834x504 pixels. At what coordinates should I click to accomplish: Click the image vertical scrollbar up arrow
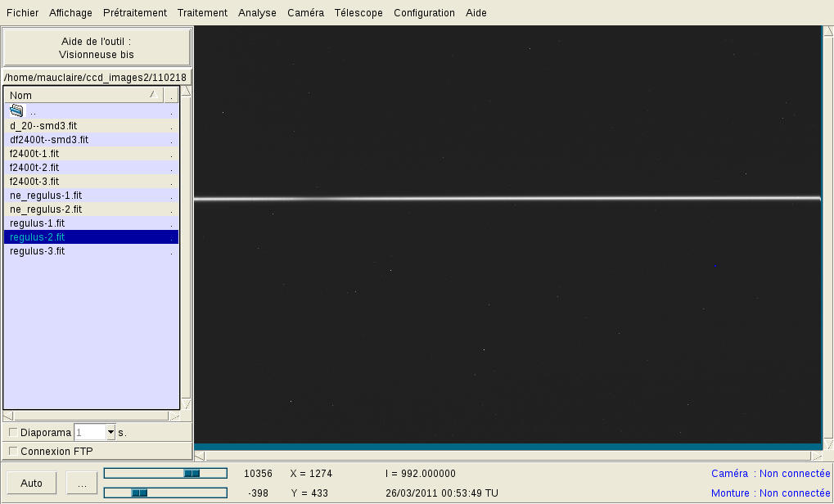(828, 31)
